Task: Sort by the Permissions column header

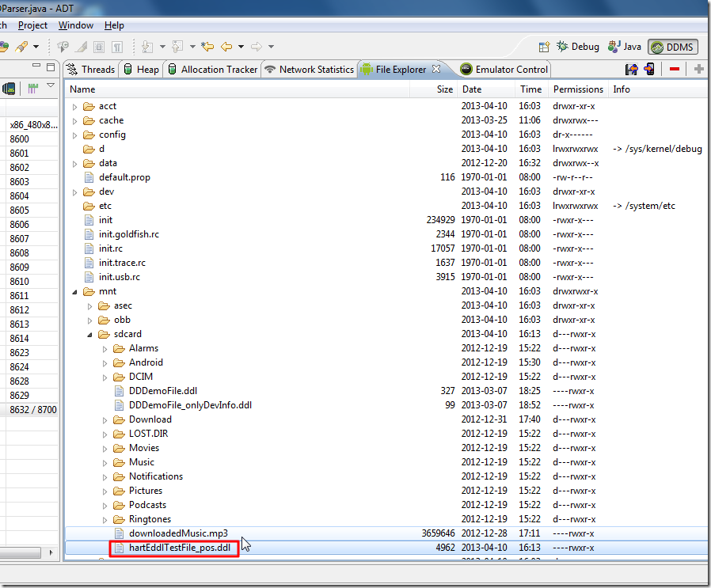Action: (x=578, y=89)
